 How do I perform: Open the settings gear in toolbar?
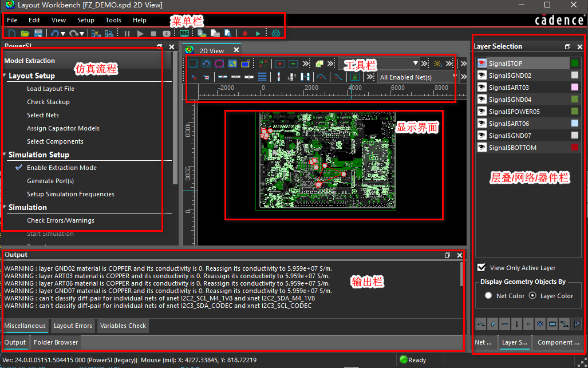tap(276, 33)
